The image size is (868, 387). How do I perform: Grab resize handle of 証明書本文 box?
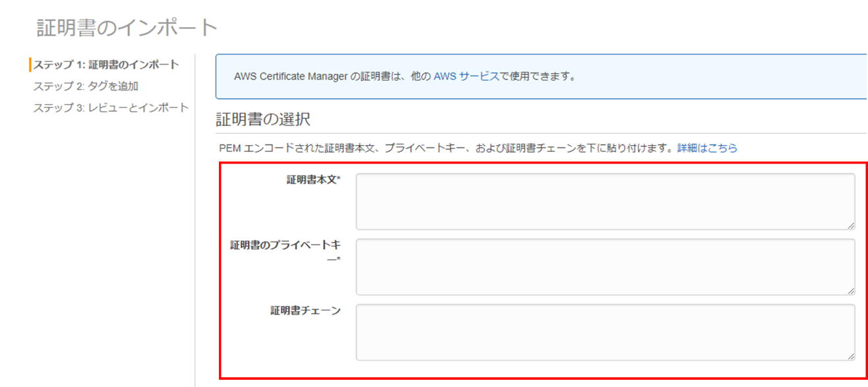(x=851, y=225)
